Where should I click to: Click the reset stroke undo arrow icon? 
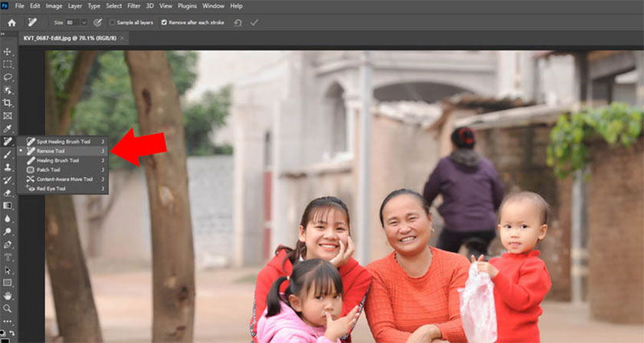point(238,22)
